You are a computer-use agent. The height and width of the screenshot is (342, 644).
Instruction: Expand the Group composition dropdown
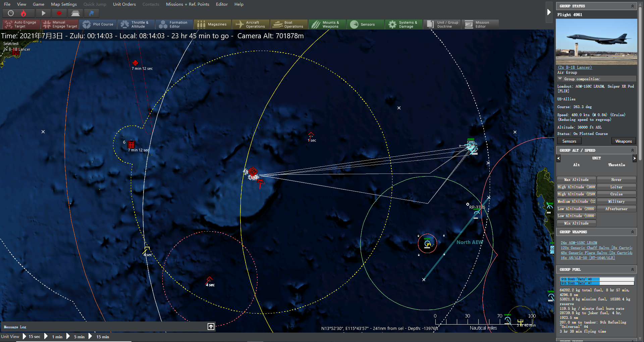point(560,79)
